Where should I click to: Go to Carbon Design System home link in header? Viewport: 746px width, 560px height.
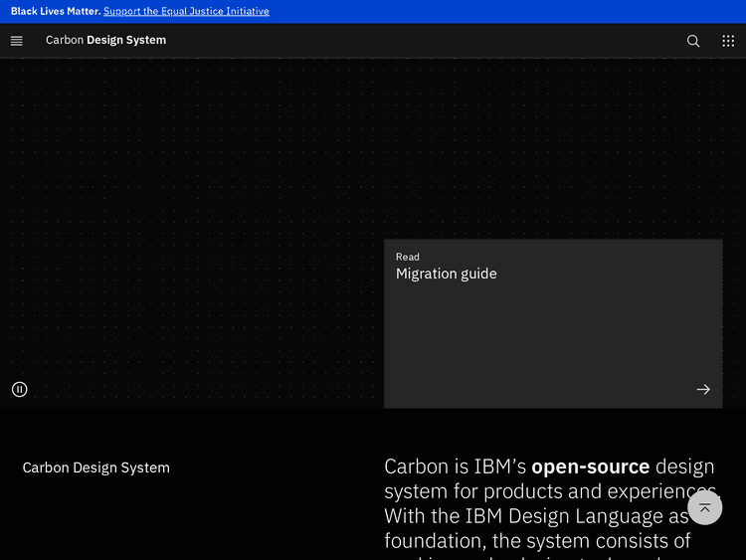pos(105,41)
